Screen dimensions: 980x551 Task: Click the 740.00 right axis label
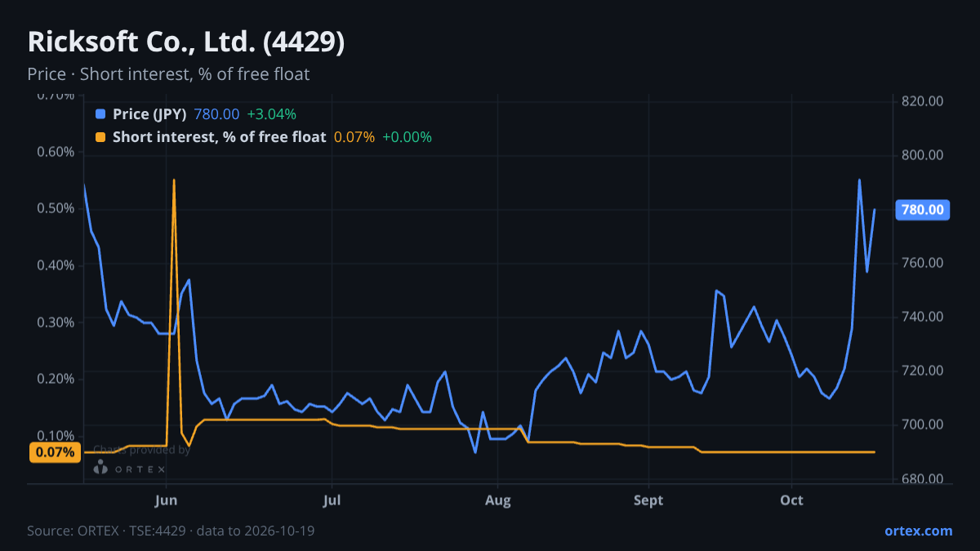(x=923, y=317)
